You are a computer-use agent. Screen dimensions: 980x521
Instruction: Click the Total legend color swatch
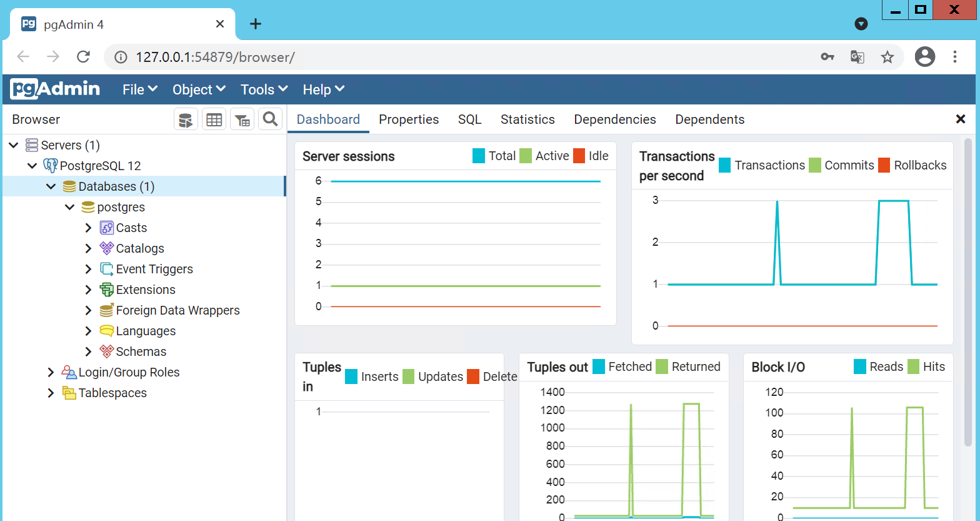479,156
